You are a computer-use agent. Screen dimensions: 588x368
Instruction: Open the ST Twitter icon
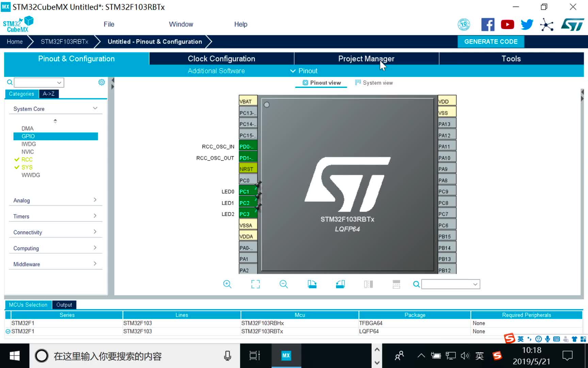click(x=527, y=25)
